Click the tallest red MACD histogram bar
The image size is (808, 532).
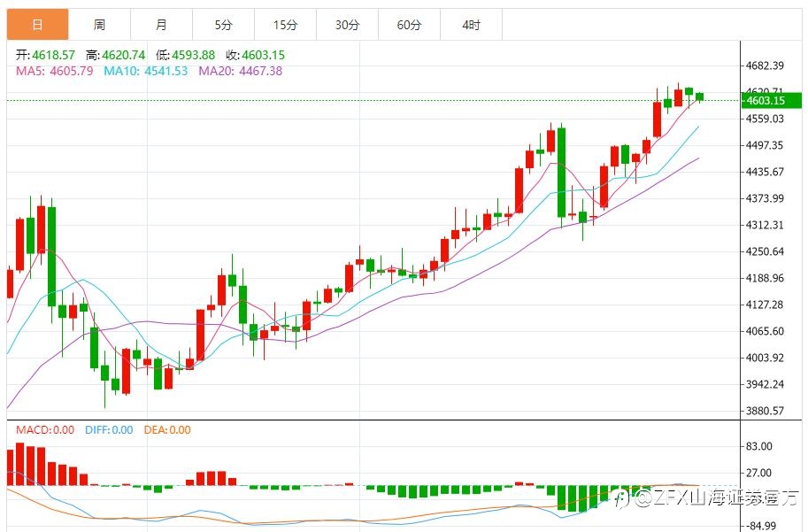click(x=20, y=464)
